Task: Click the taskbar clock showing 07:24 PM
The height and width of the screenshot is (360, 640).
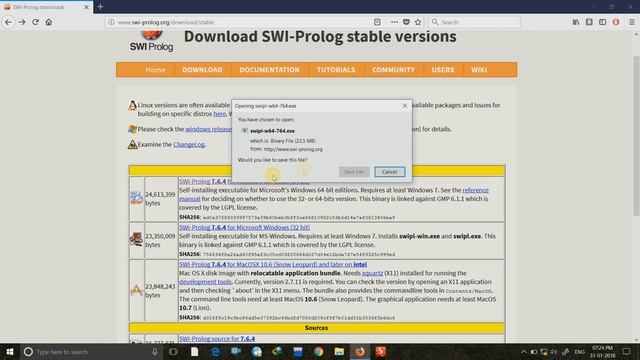Action: coord(603,351)
